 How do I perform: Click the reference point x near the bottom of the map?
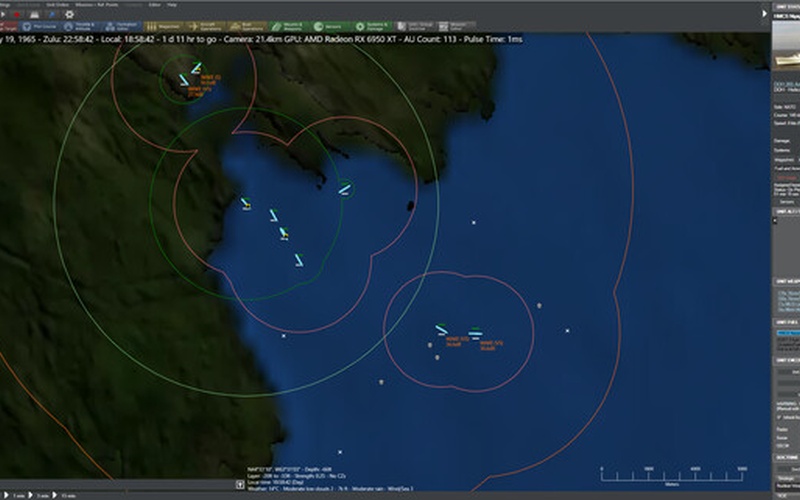[x=340, y=452]
